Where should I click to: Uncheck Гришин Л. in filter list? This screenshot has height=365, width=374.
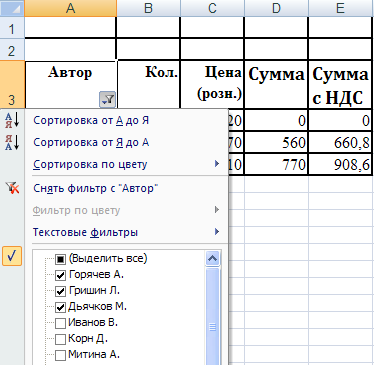pyautogui.click(x=60, y=291)
